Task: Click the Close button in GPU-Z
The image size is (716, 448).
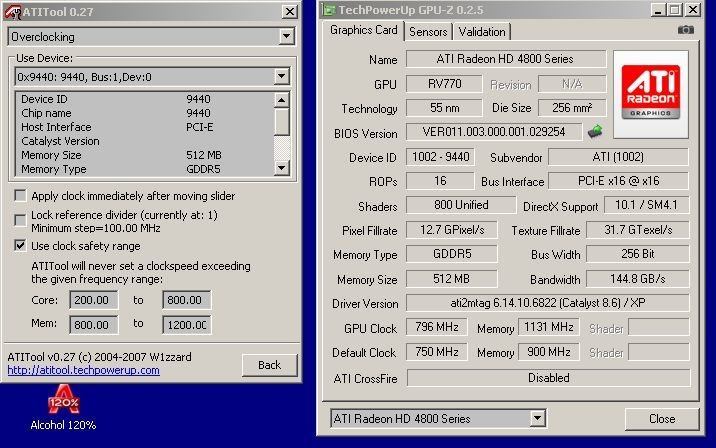Action: point(662,419)
